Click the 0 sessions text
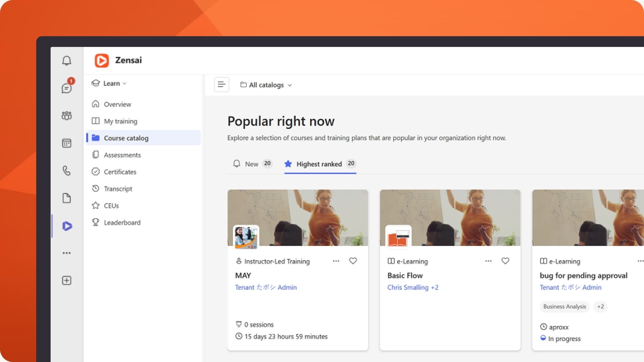The height and width of the screenshot is (362, 644). [259, 324]
